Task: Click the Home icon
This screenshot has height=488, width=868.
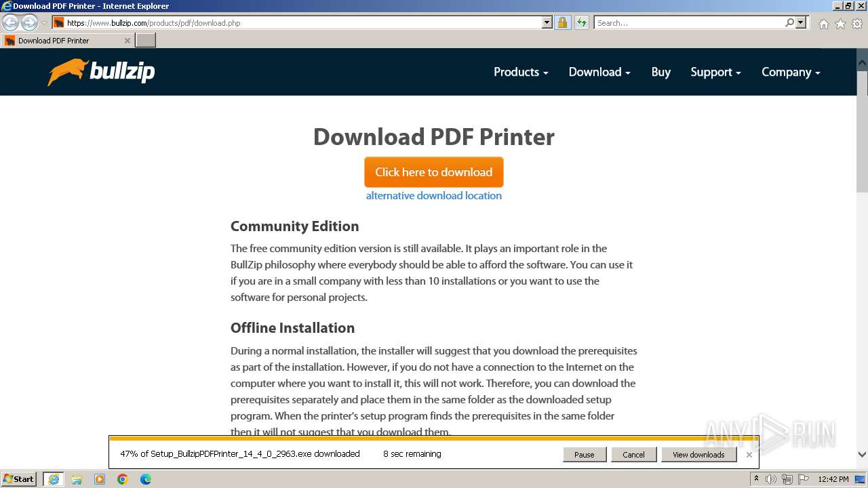Action: click(x=823, y=24)
